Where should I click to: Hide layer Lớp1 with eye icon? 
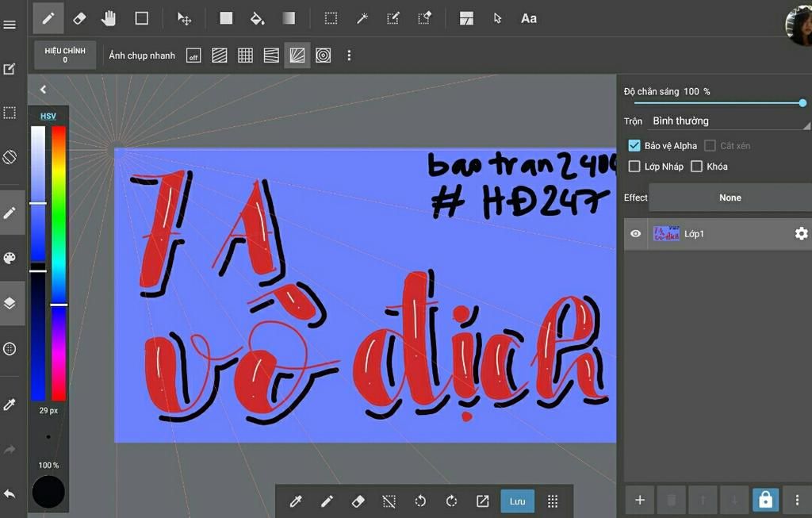635,234
